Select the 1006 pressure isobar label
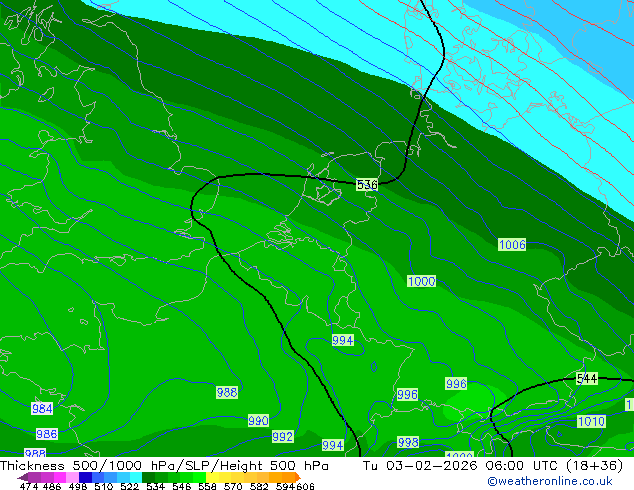This screenshot has height=490, width=634. tap(512, 245)
